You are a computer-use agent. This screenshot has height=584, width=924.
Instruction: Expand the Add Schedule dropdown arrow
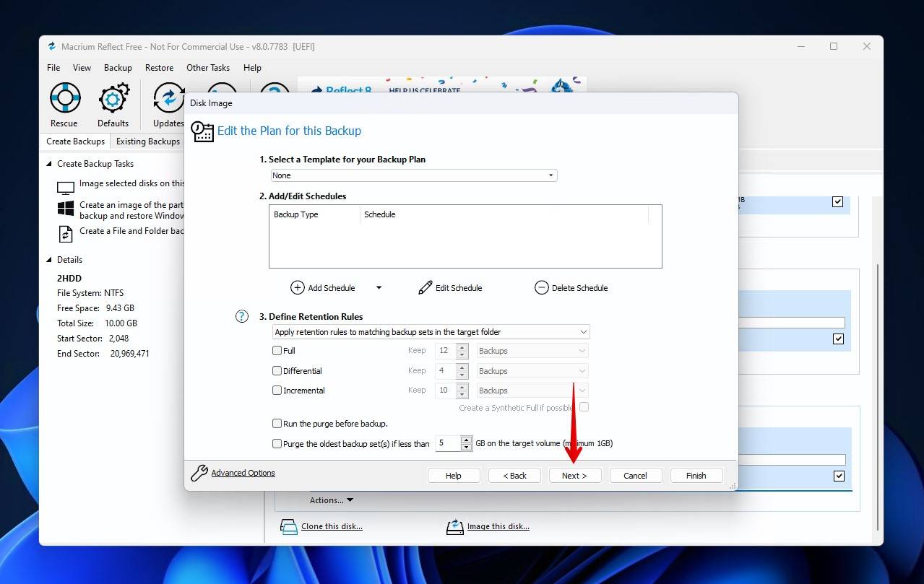(x=379, y=287)
